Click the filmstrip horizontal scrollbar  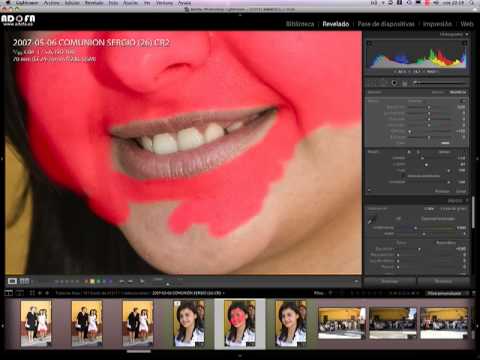click(x=138, y=351)
